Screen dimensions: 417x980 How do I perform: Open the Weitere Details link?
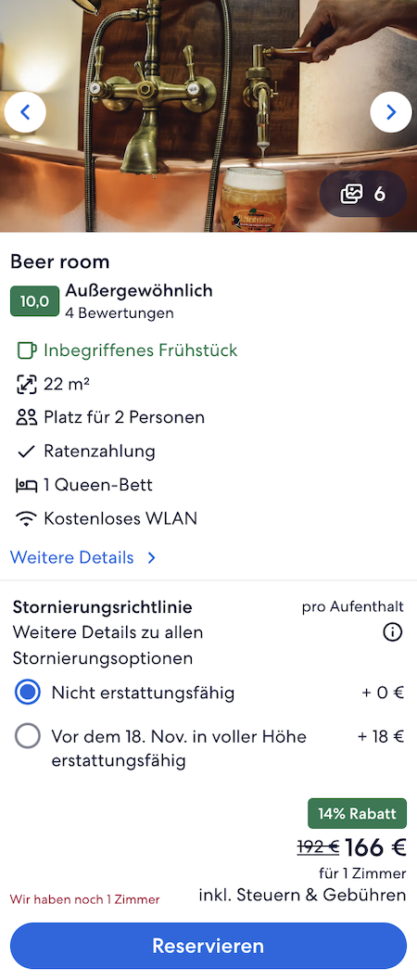[x=71, y=557]
